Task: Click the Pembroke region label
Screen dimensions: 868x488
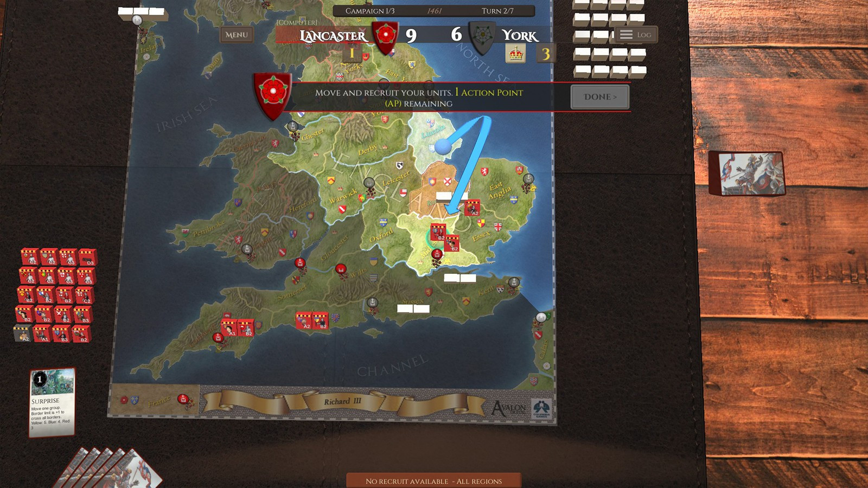Action: tap(208, 228)
